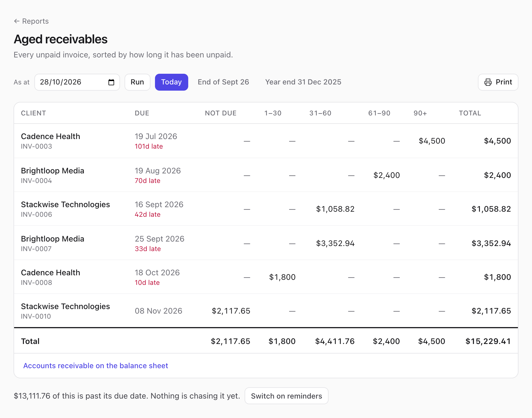Click the 18 Oct 2026 due date
Screen dimensions: 532x418
[157, 272]
